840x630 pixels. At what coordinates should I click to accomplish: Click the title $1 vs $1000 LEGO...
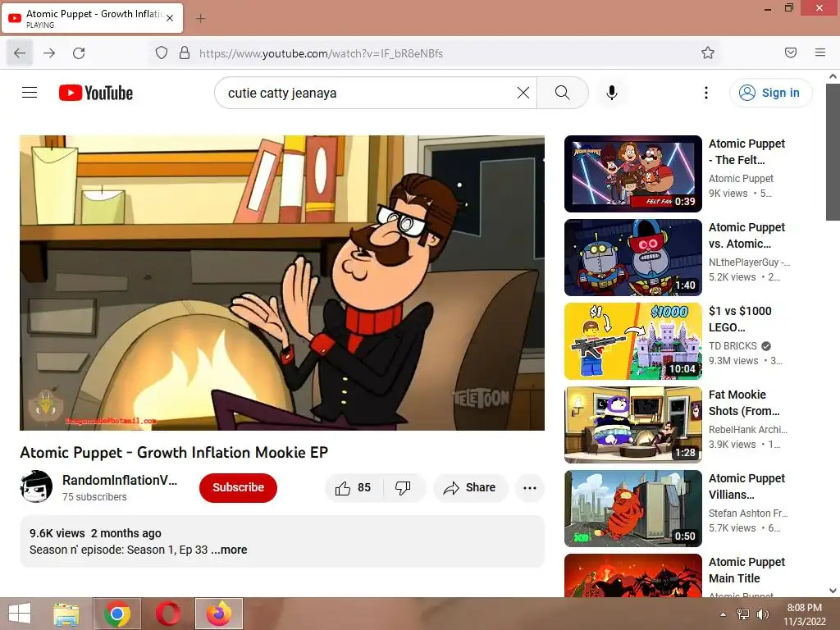(740, 319)
